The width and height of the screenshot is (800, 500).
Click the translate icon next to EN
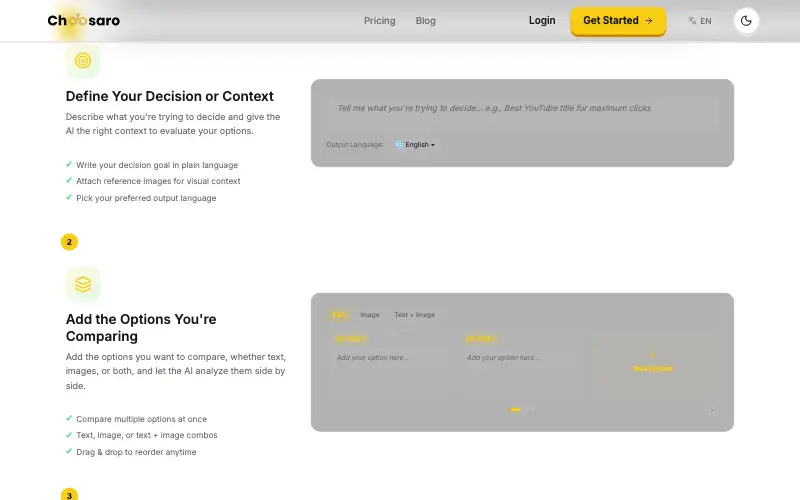point(692,21)
